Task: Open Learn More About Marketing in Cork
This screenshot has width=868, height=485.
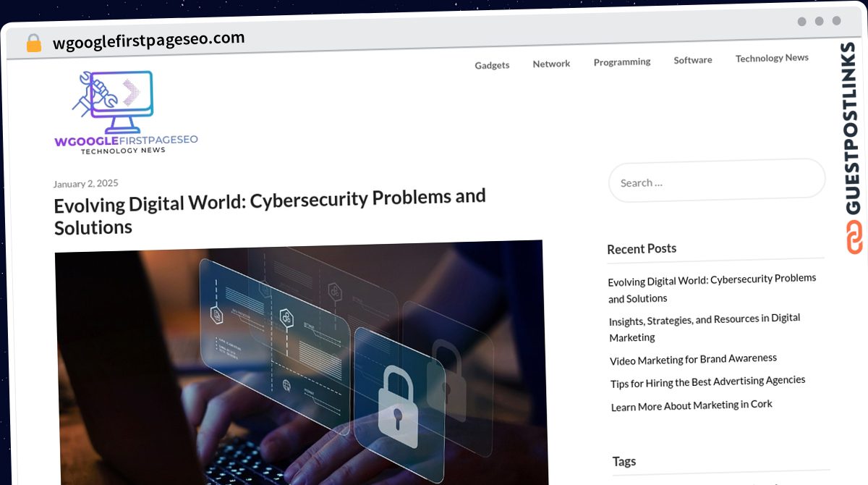Action: pyautogui.click(x=692, y=405)
